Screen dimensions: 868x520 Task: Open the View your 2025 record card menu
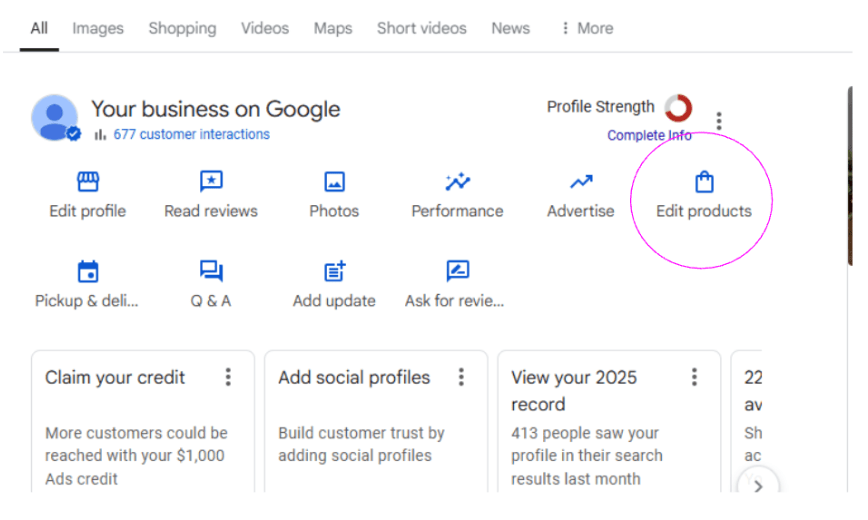click(694, 377)
